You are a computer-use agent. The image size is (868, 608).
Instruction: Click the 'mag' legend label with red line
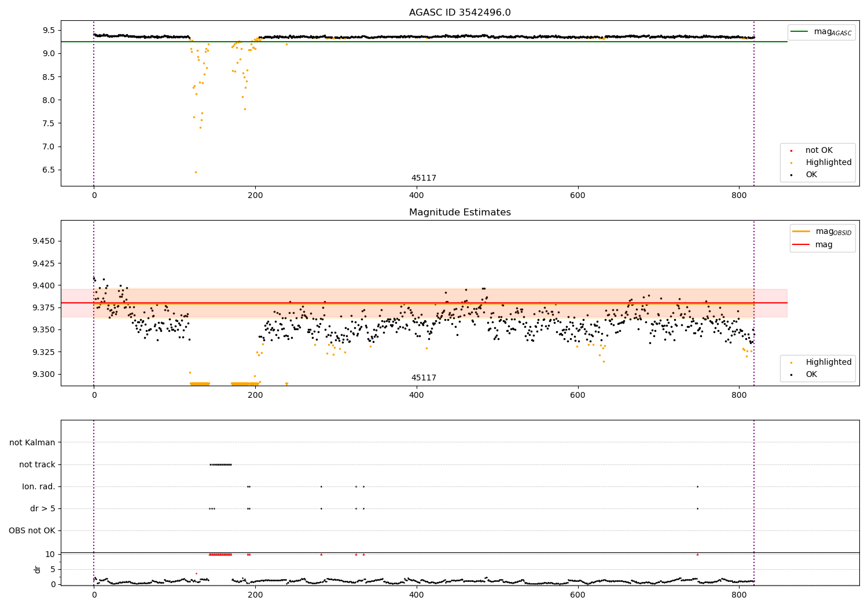pyautogui.click(x=824, y=244)
